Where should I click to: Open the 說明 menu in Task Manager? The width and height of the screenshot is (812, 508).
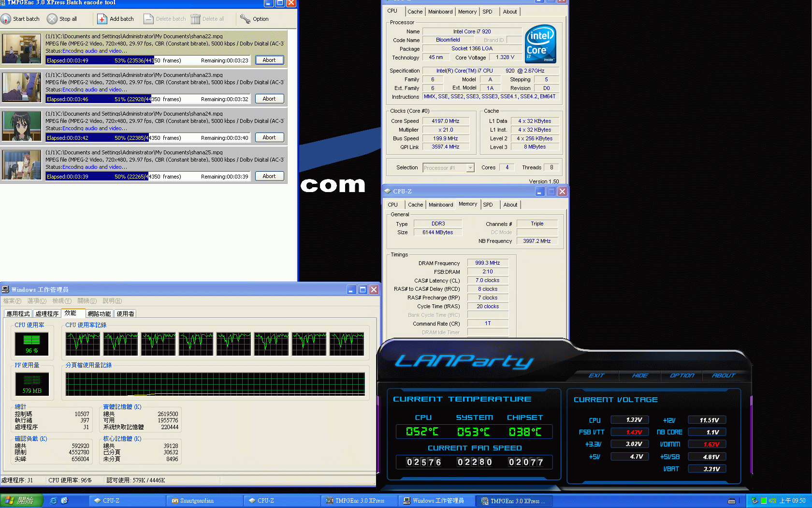pyautogui.click(x=112, y=301)
